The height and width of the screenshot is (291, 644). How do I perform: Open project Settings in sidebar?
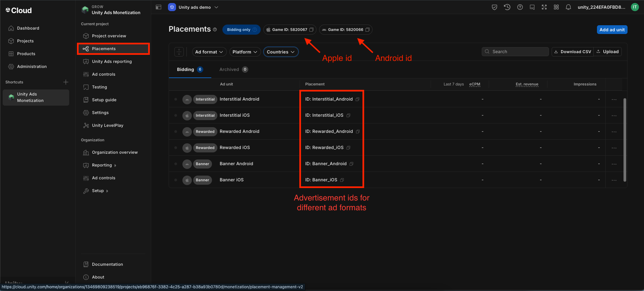[114, 113]
